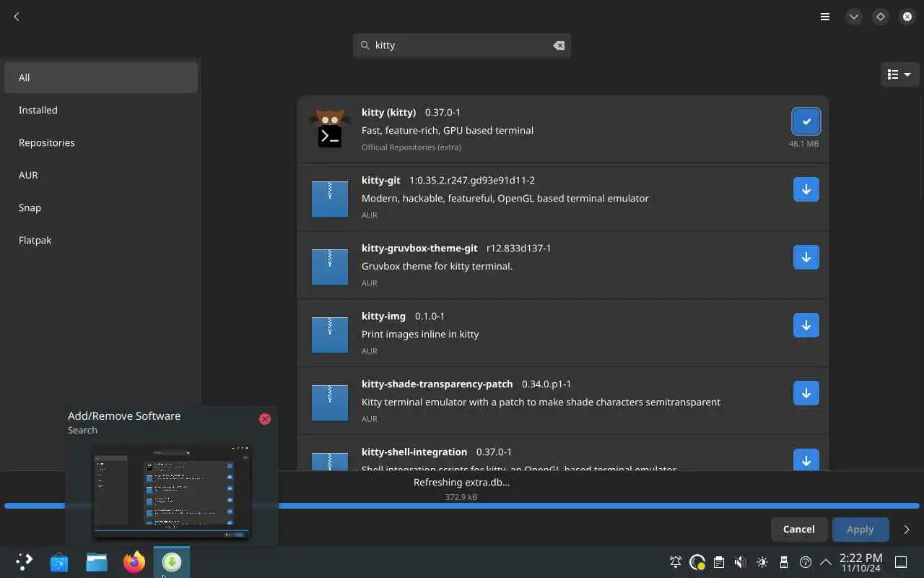924x578 pixels.
Task: Open the application launcher in the taskbar
Action: click(x=24, y=561)
